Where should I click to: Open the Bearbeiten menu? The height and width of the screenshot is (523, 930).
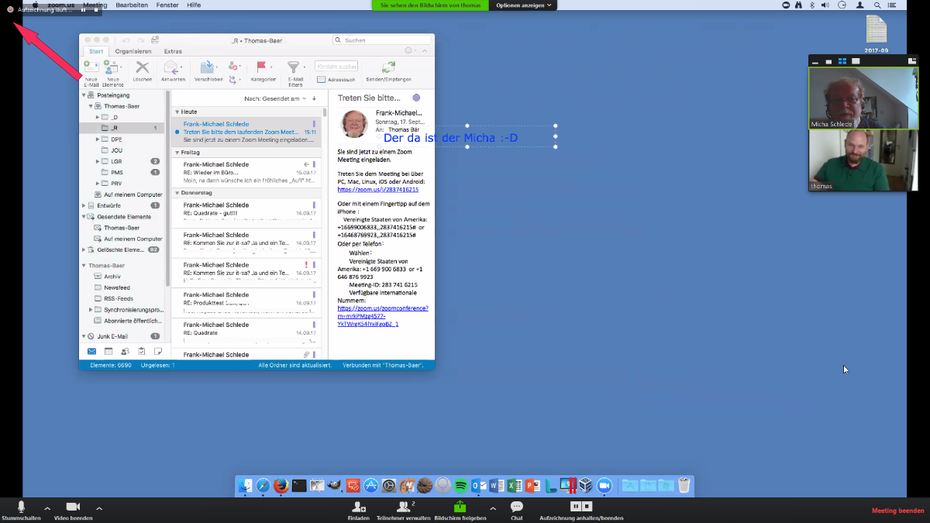132,5
